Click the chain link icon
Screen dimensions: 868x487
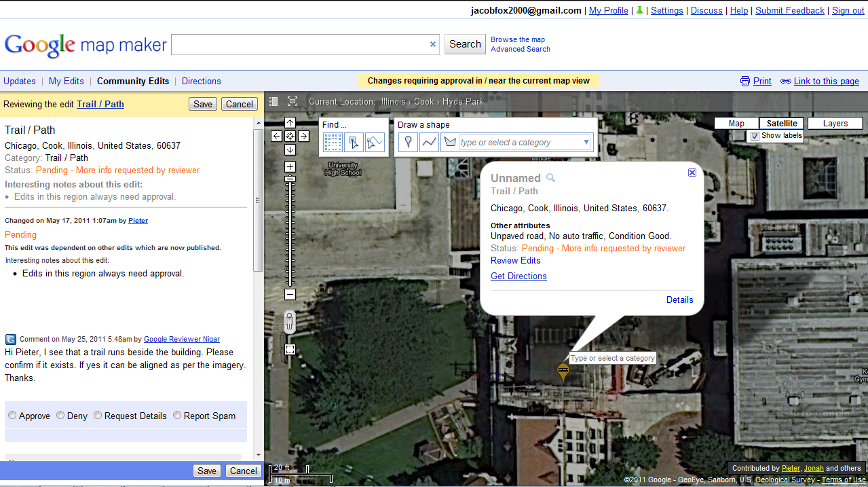tap(786, 81)
